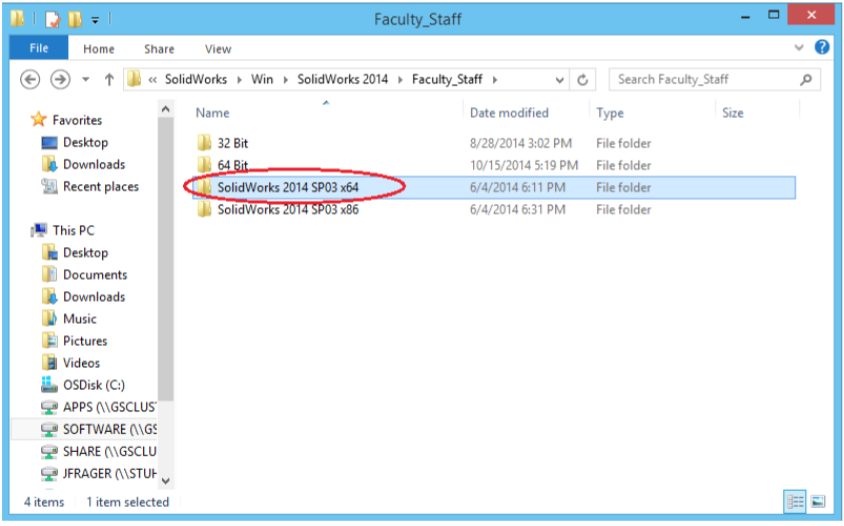Screen dimensions: 844x526
Task: Open the Help question mark icon
Action: pyautogui.click(x=822, y=47)
